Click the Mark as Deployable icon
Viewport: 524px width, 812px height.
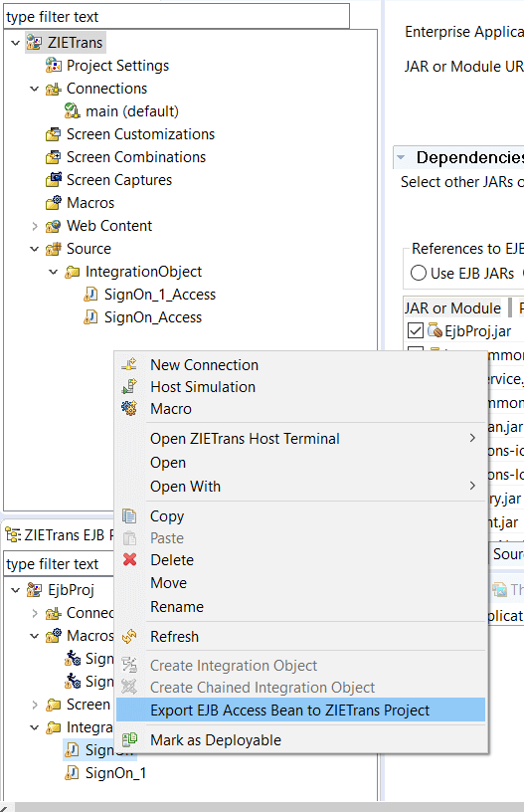click(129, 739)
